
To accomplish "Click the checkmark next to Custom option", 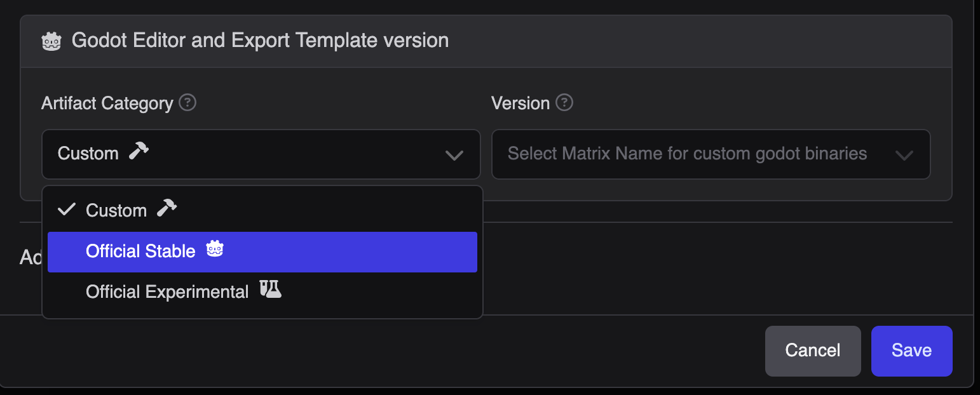I will [x=67, y=210].
